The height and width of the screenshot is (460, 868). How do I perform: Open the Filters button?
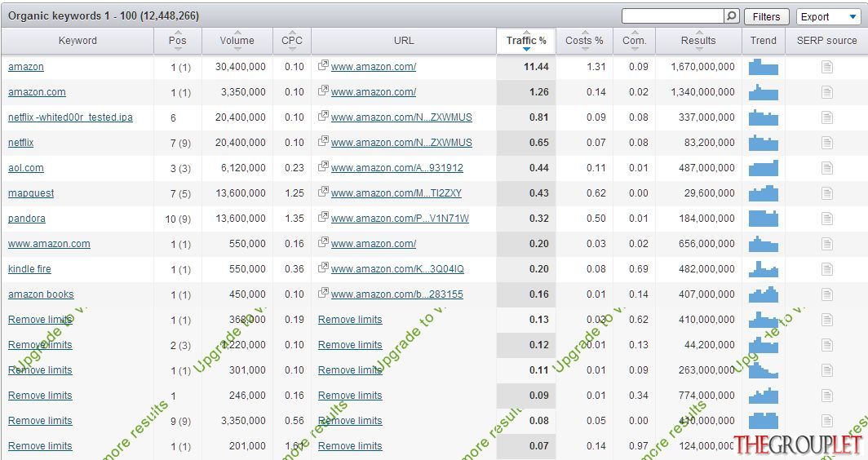tap(766, 16)
